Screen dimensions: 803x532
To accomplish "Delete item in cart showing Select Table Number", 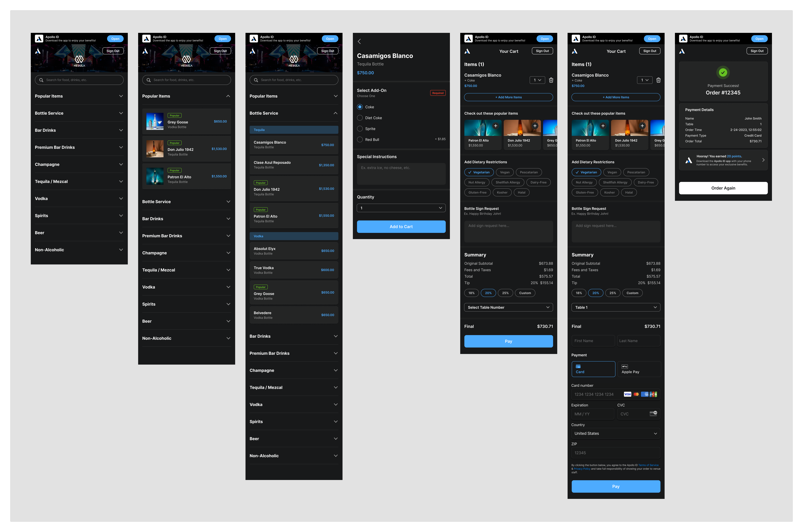I will tap(551, 80).
